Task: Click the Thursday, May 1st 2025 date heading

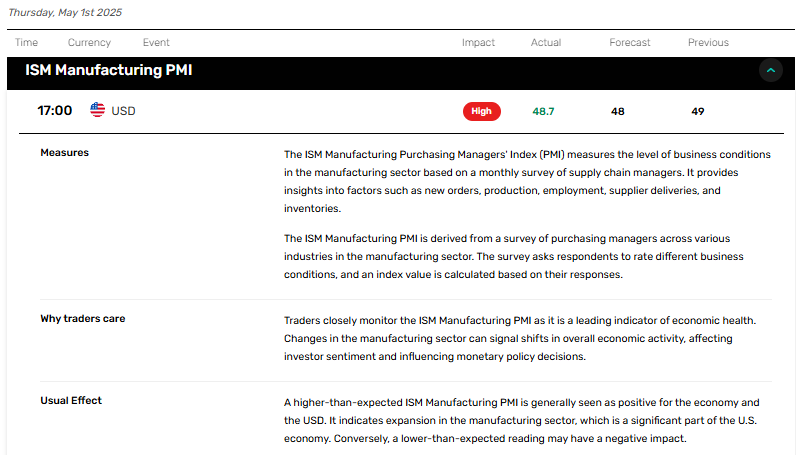Action: pyautogui.click(x=65, y=12)
